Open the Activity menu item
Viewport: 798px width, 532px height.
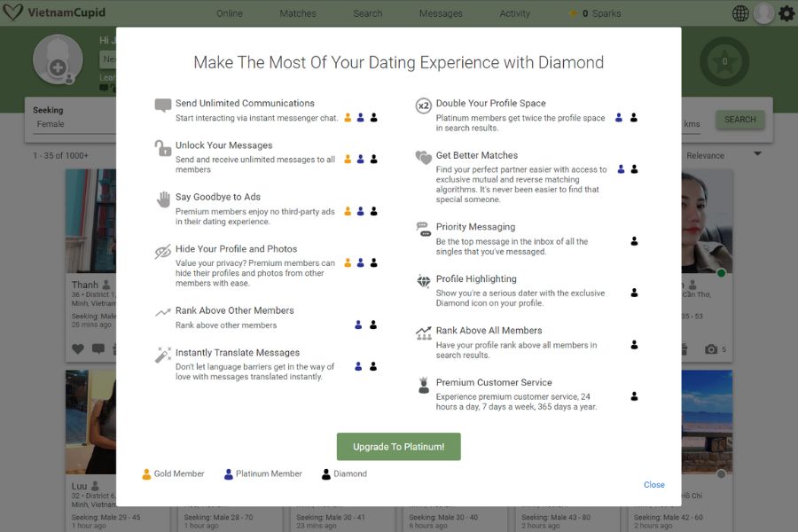click(x=514, y=13)
